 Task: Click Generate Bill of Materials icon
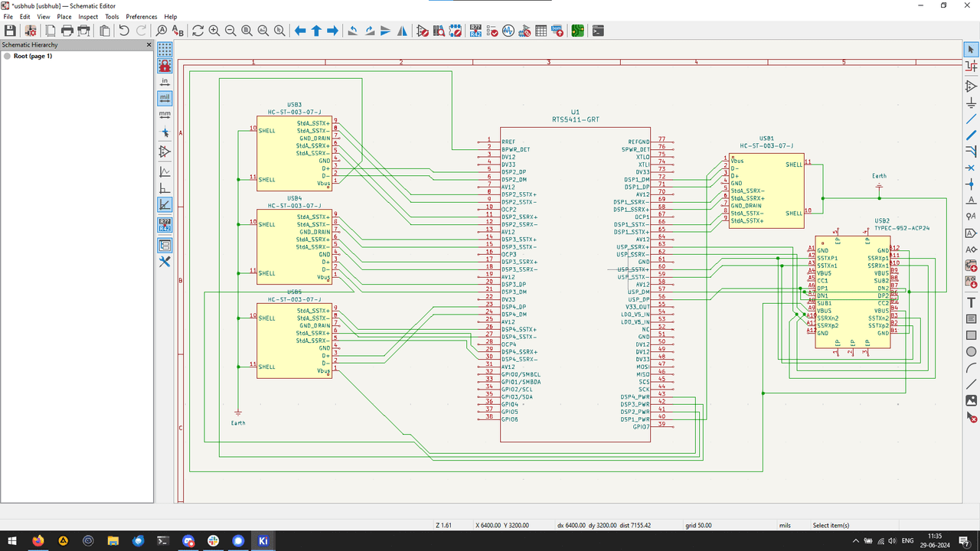click(x=557, y=31)
